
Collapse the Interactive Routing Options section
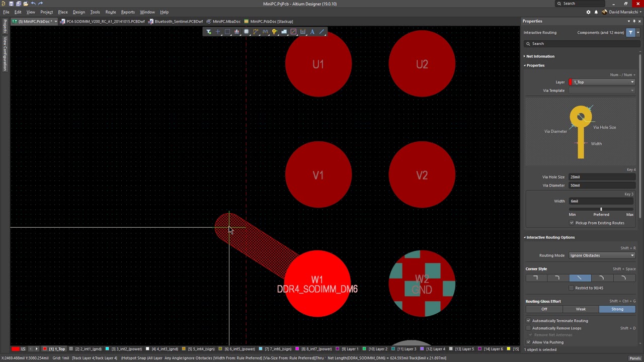pos(525,237)
